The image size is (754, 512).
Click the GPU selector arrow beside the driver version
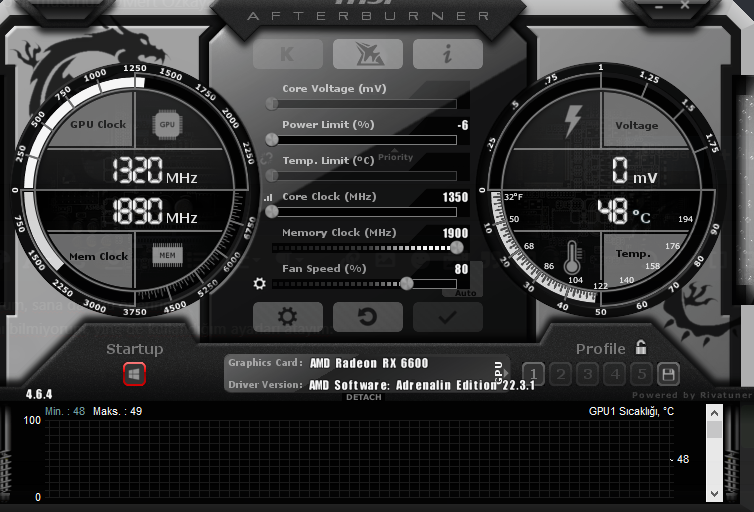[505, 373]
